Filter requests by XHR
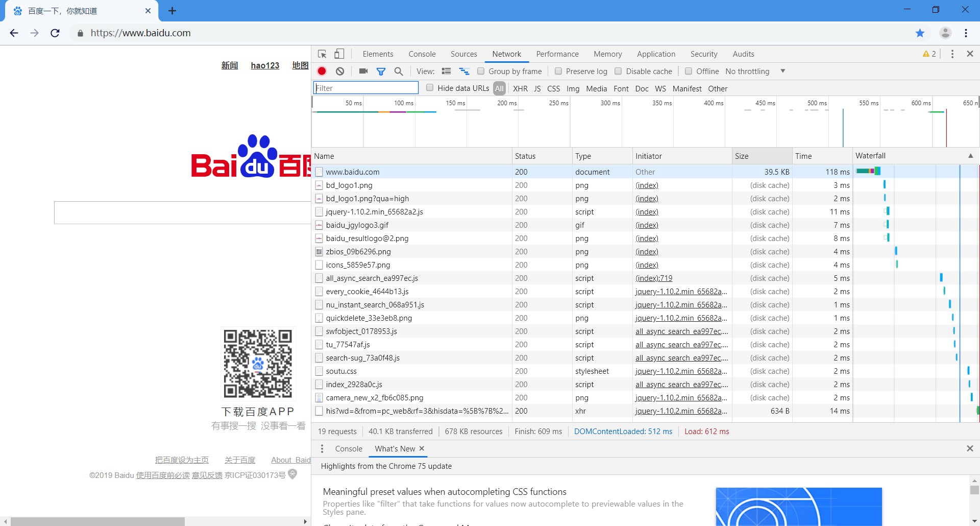Screen dimensions: 980x526 coord(521,88)
